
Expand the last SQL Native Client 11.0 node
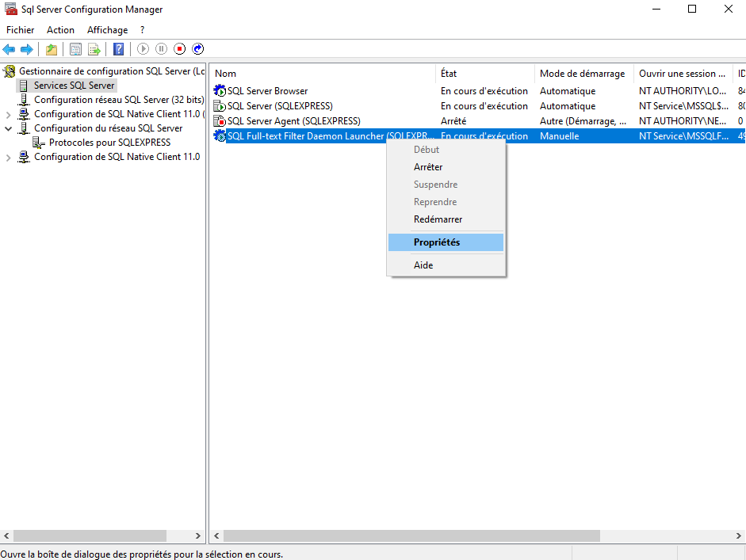[9, 157]
